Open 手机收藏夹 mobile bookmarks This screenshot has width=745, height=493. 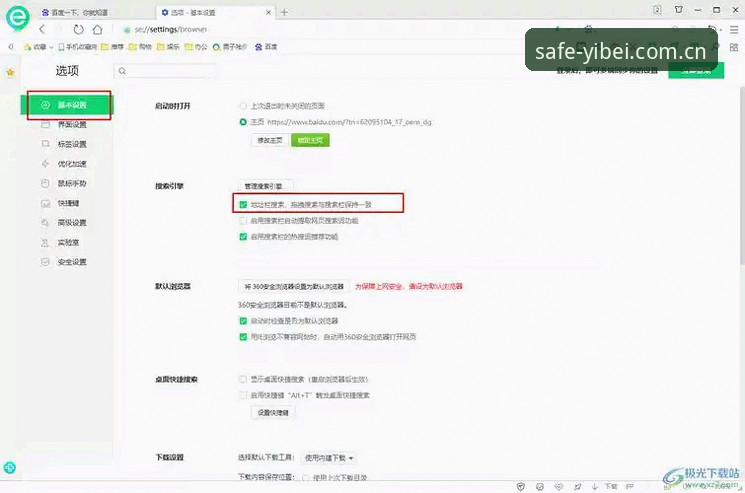click(x=77, y=47)
